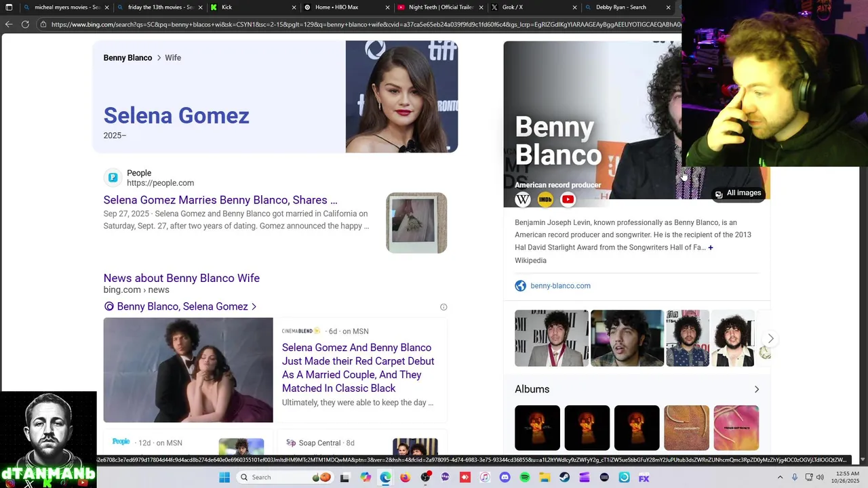
Task: Open Firefox from the taskbar
Action: [405, 477]
